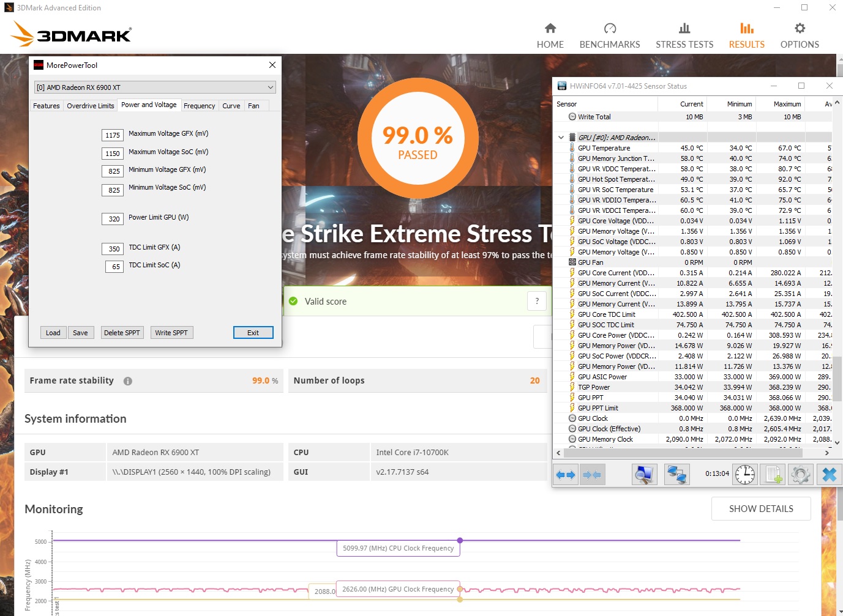
Task: Click the SHOW DETAILS button
Action: [761, 508]
